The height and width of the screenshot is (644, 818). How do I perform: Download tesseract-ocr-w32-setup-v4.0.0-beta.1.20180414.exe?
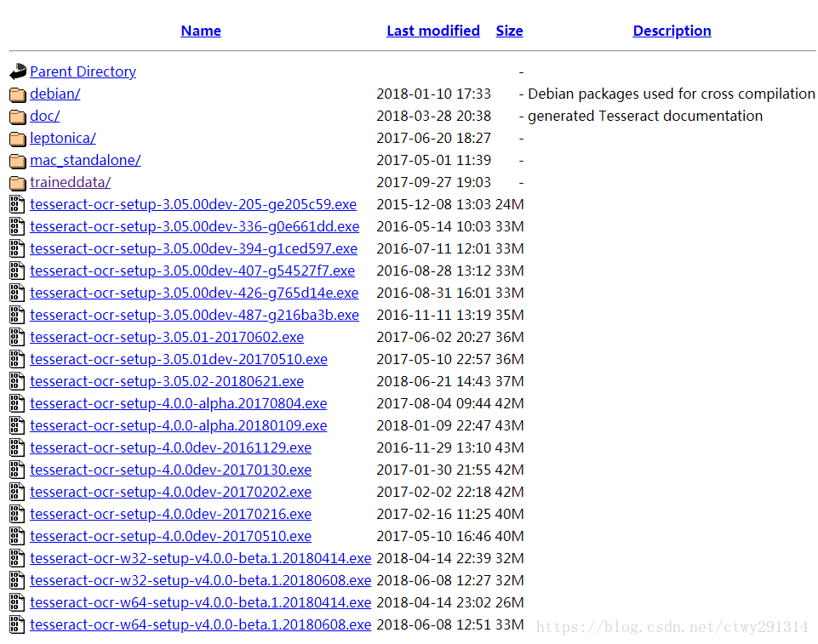point(200,558)
